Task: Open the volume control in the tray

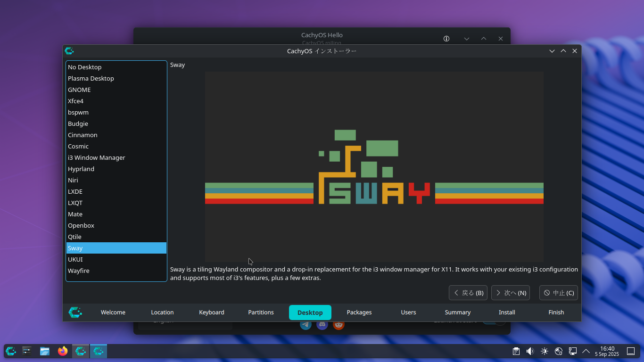Action: point(530,351)
